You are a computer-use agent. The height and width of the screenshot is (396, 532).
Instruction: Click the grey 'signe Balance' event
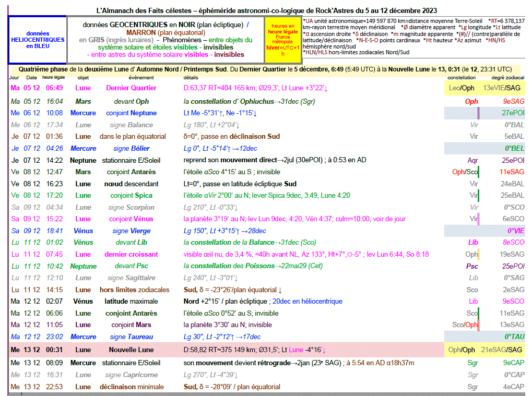[x=132, y=125]
